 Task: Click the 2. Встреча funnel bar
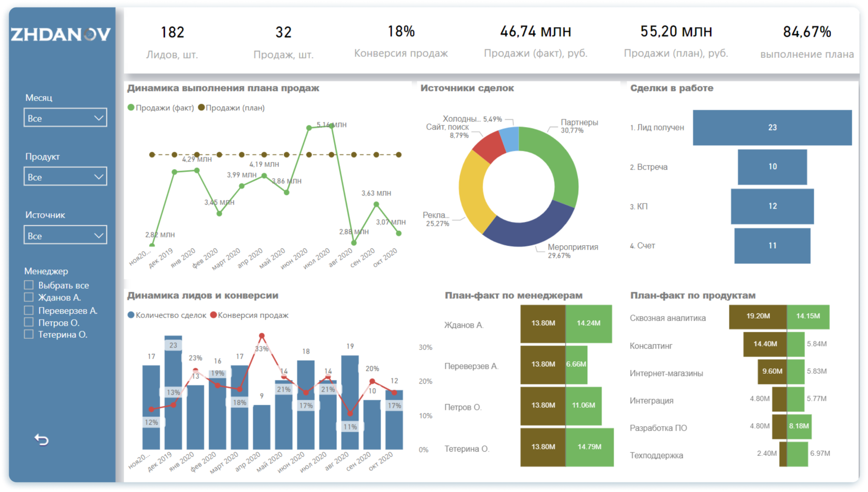click(x=772, y=167)
